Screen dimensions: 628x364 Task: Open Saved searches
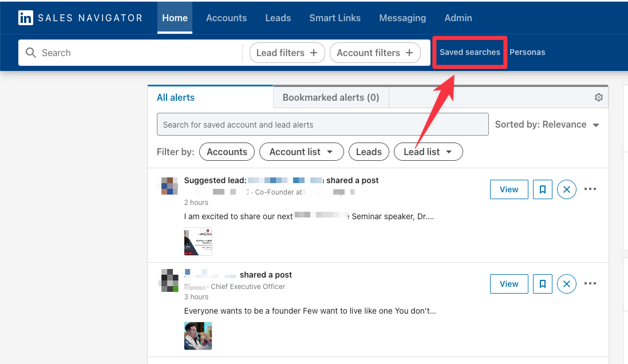(470, 53)
